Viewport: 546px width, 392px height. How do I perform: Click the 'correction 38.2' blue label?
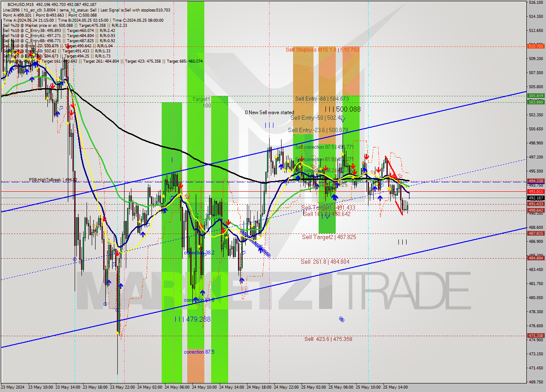199,253
